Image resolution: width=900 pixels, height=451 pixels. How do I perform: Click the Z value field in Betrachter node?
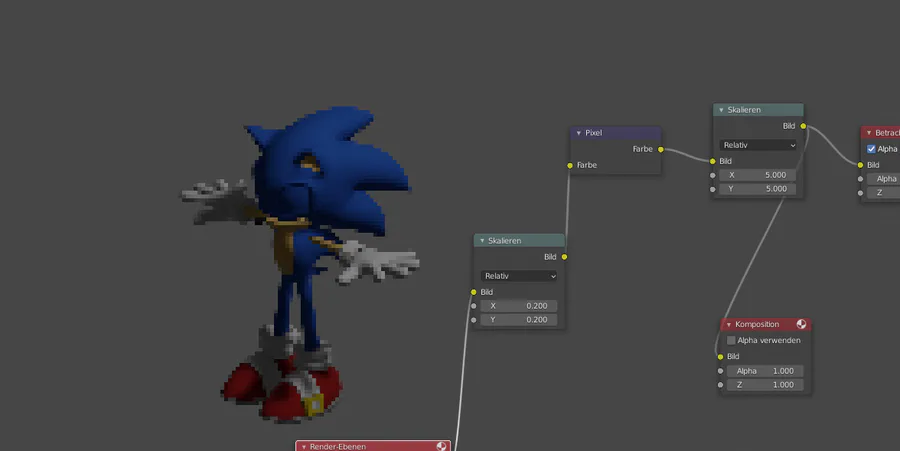pos(883,193)
